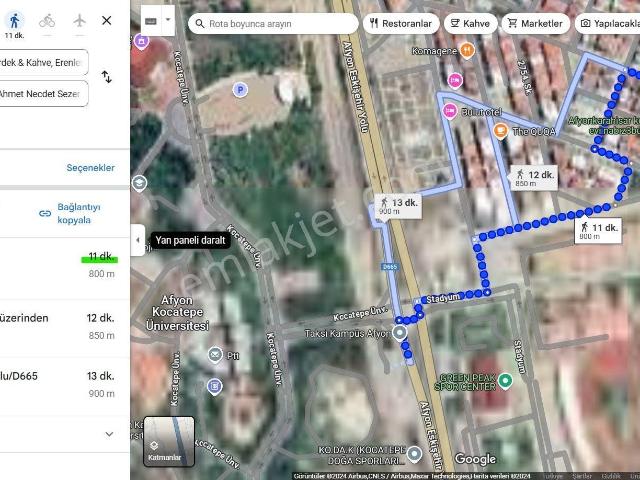Filter by Restoranlar
The image size is (640, 480).
[x=401, y=24]
